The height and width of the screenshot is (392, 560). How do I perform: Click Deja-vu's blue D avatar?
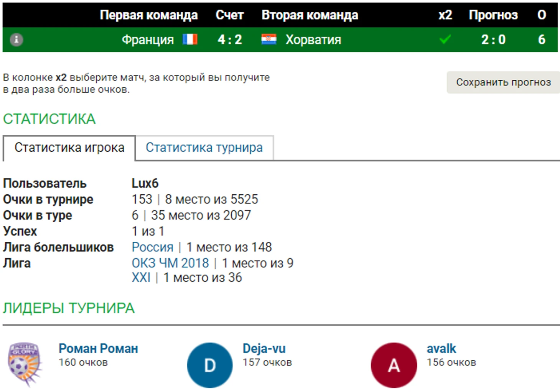tap(210, 365)
